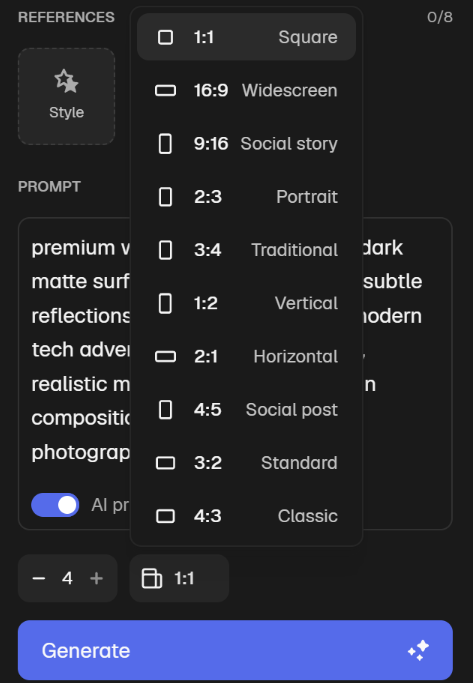The height and width of the screenshot is (683, 473).
Task: Click the 9:16 tall rectangle icon
Action: 165,144
